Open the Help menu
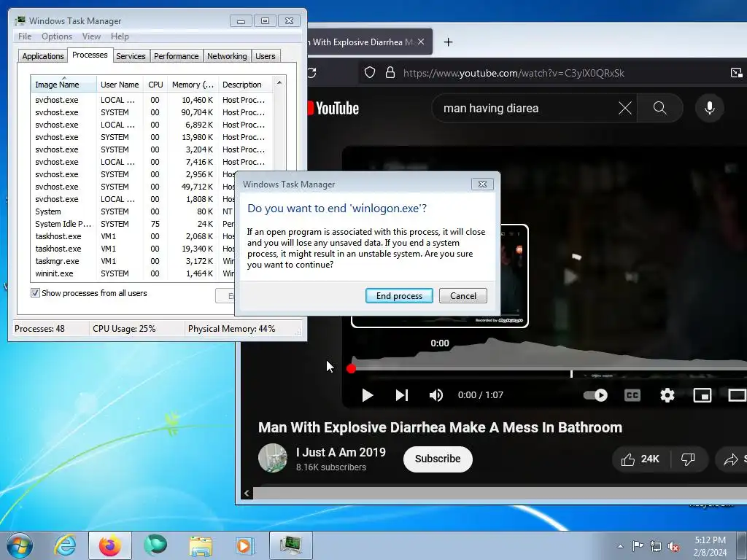The width and height of the screenshot is (747, 560). click(x=120, y=36)
